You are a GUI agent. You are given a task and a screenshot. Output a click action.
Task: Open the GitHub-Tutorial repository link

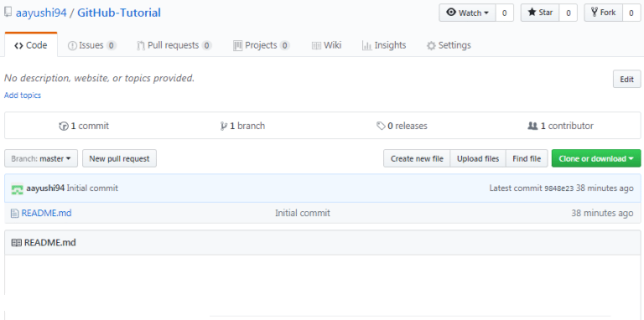(119, 13)
